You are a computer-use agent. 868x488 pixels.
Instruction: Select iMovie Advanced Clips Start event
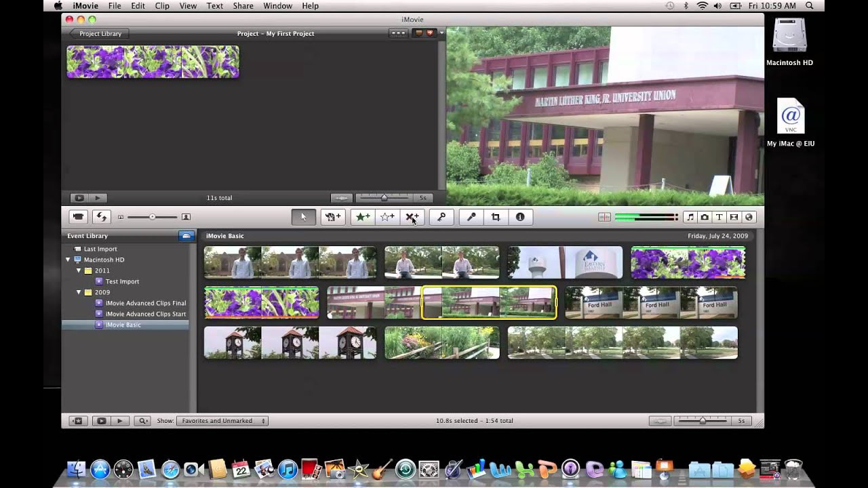pyautogui.click(x=145, y=314)
